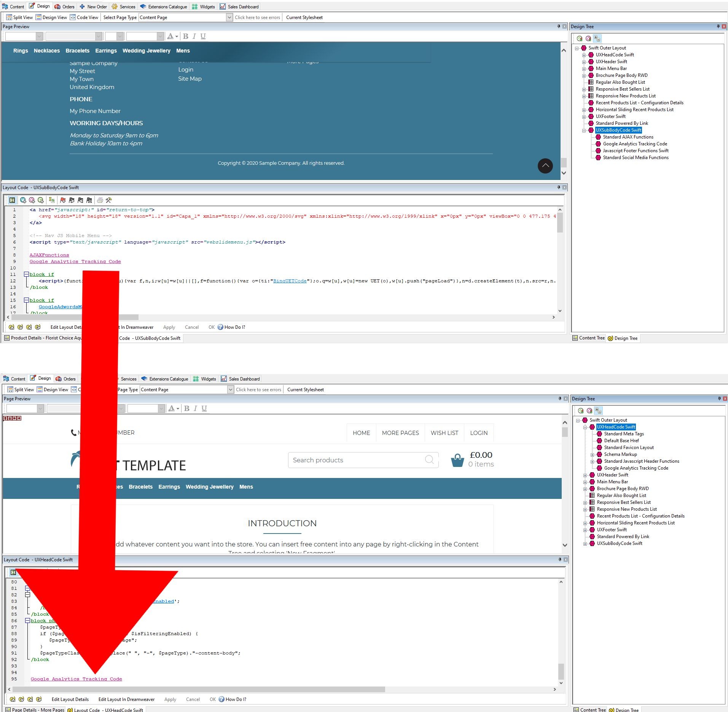Click the font colour A icon in upper Page Preview toolbar
Screen dimensions: 728x712
pos(170,36)
